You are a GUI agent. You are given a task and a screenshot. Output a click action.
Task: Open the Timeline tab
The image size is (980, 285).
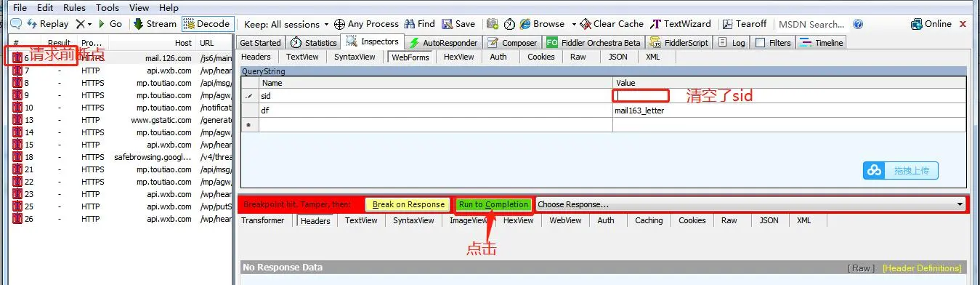point(822,43)
